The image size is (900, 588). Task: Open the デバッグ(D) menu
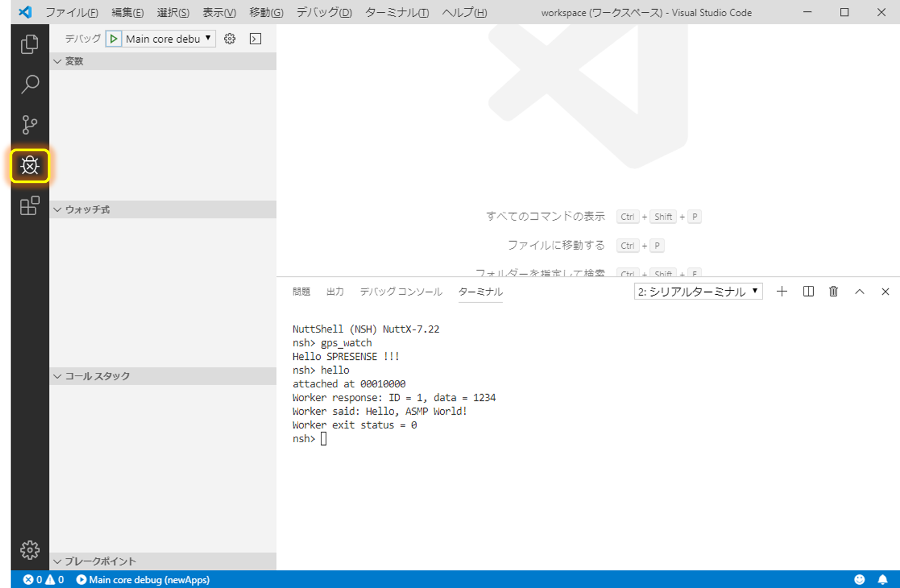click(323, 12)
